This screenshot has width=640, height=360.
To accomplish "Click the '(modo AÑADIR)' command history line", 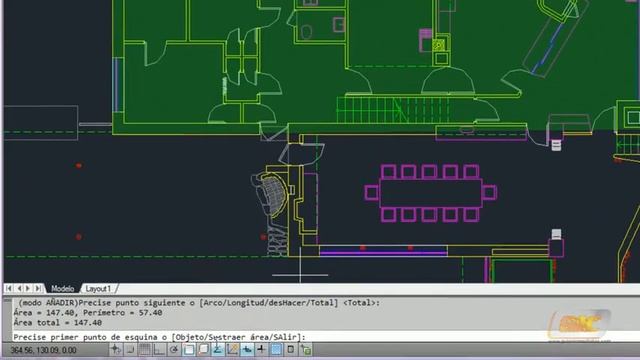I will [199, 303].
